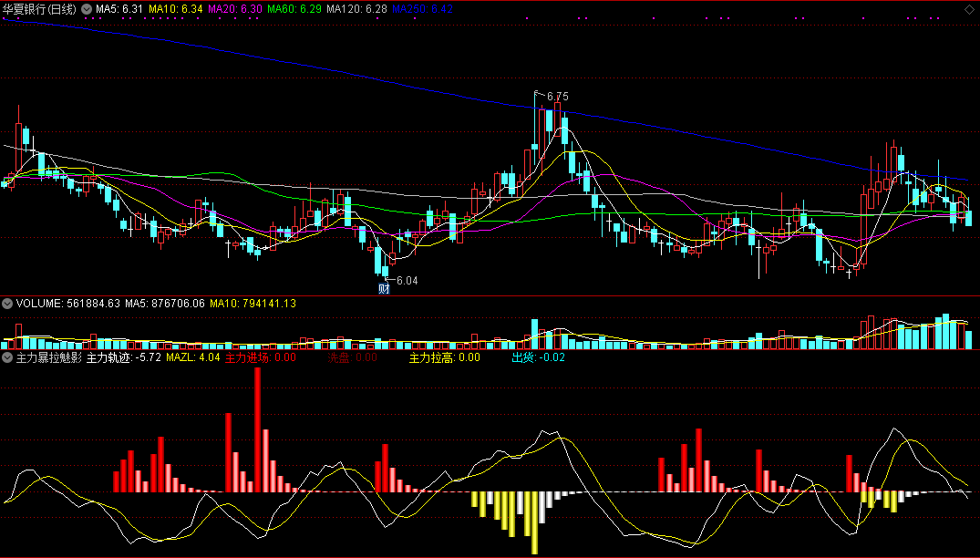Click the 主力拉高: 0.00 value
The height and width of the screenshot is (558, 980).
pos(444,357)
